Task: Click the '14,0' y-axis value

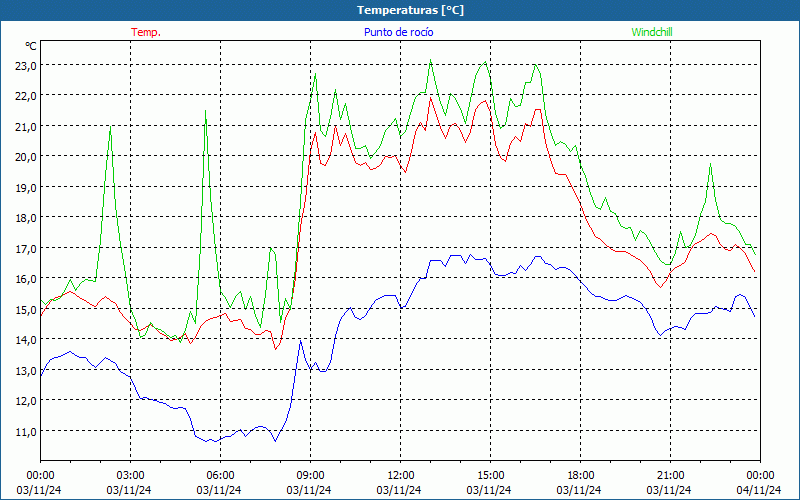Action: 26,339
